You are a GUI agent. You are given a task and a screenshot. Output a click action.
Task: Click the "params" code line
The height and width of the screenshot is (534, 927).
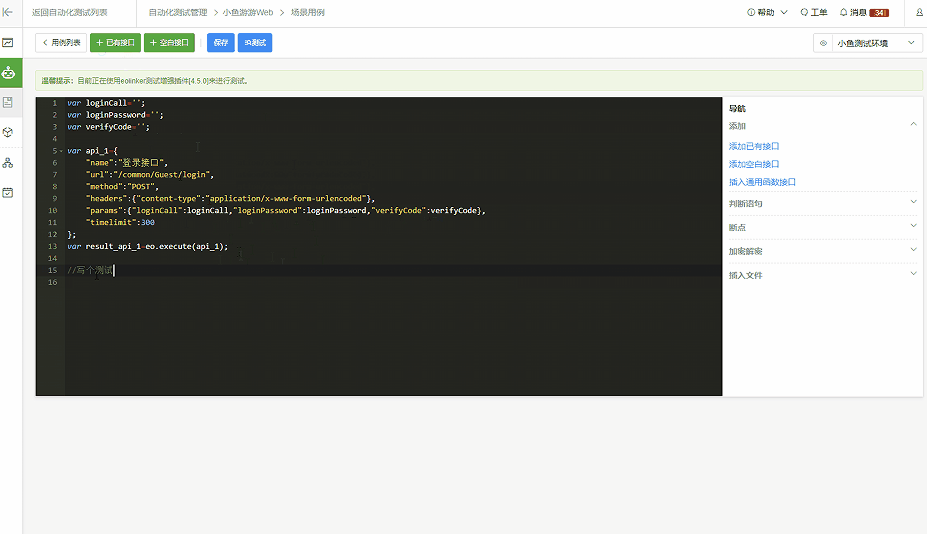[x=286, y=211]
